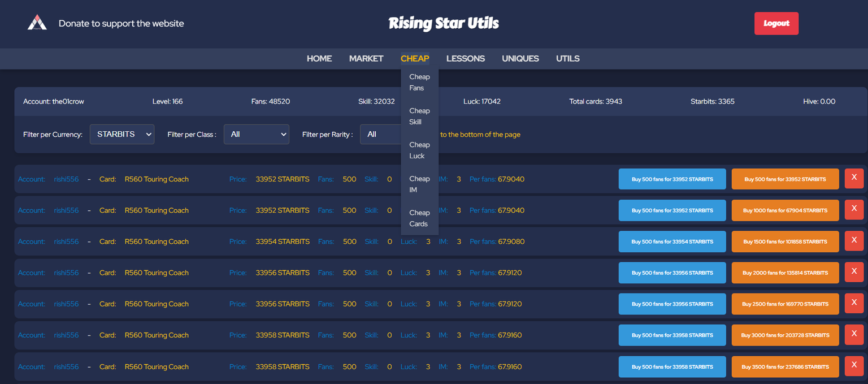Click blue Buy button beside Buy 3500 fans

pyautogui.click(x=672, y=366)
